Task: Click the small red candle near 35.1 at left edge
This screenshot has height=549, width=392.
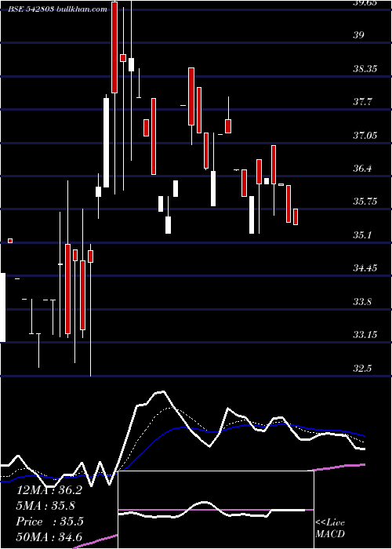Action: (10, 241)
